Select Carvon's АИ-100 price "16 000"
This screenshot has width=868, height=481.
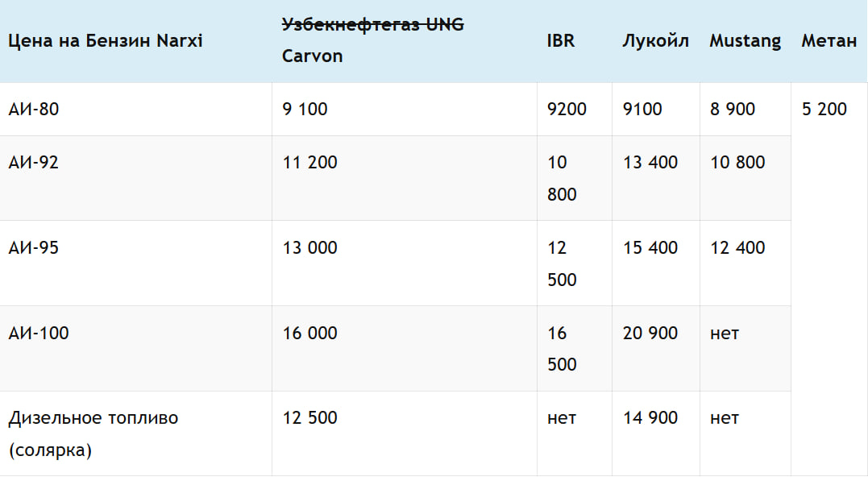[309, 334]
